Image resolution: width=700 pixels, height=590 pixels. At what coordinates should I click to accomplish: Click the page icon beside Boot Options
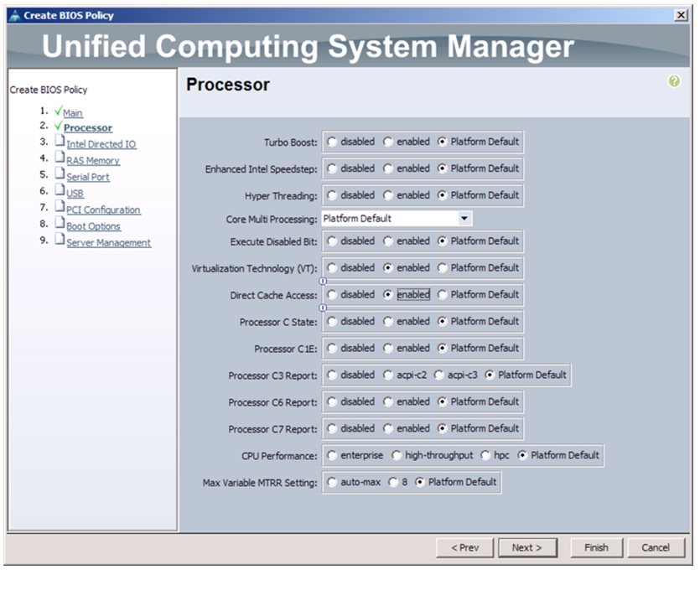point(60,222)
